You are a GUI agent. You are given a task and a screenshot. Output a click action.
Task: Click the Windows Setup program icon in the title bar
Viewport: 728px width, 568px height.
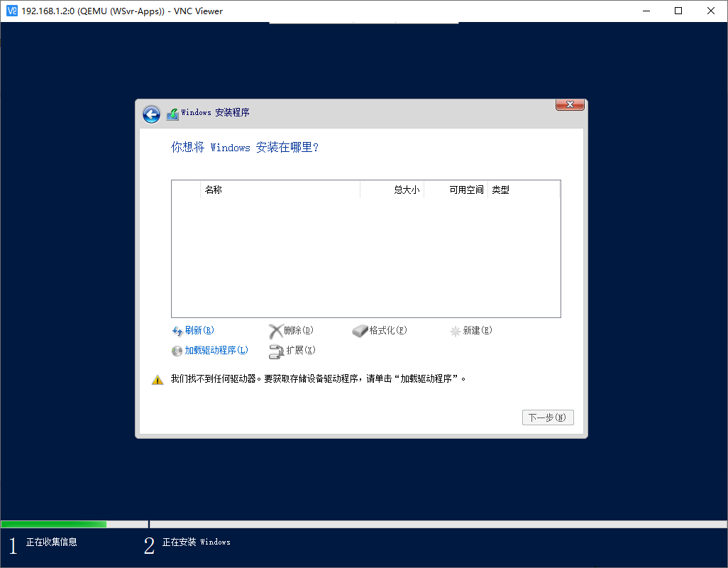pos(172,114)
